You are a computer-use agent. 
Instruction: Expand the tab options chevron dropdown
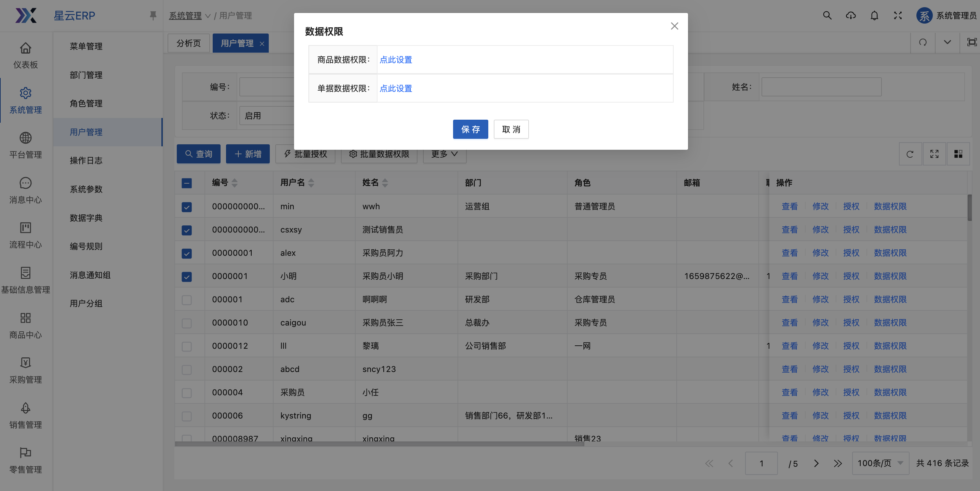click(947, 42)
